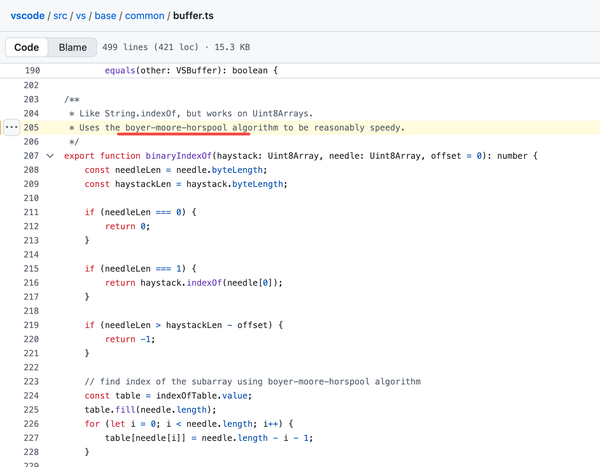Click 'return -1;' on line 220
Viewport: 600px width, 467px height.
coord(130,339)
